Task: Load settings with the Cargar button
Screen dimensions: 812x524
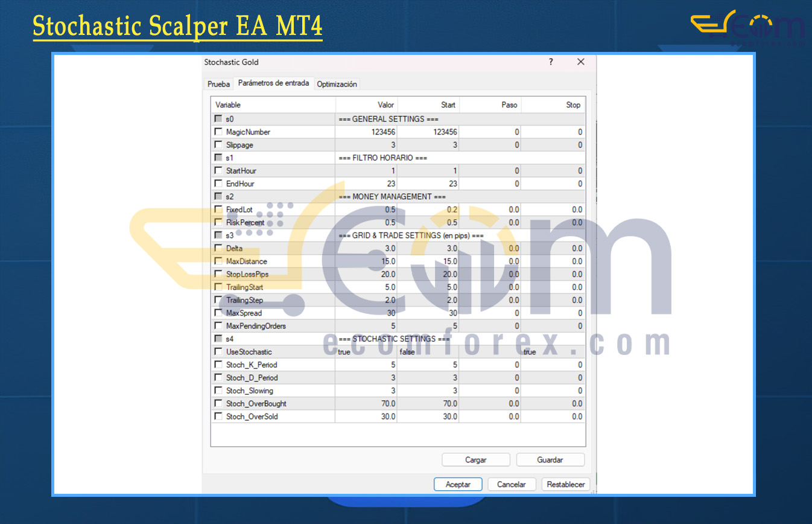Action: 475,460
